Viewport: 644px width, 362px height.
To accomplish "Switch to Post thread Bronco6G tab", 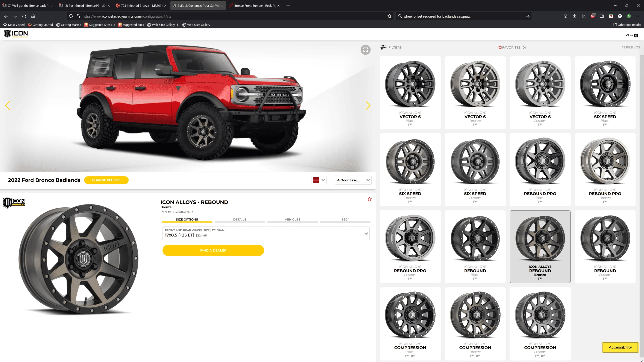I will pyautogui.click(x=85, y=6).
